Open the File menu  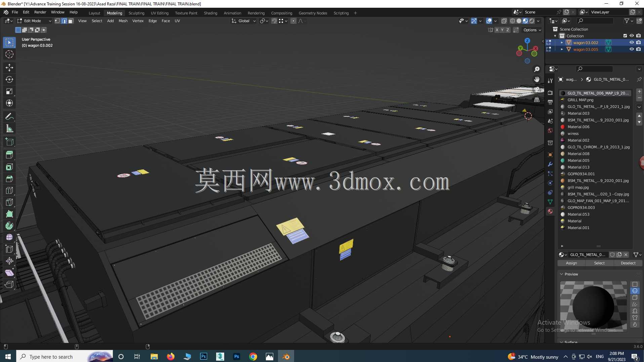click(x=15, y=12)
